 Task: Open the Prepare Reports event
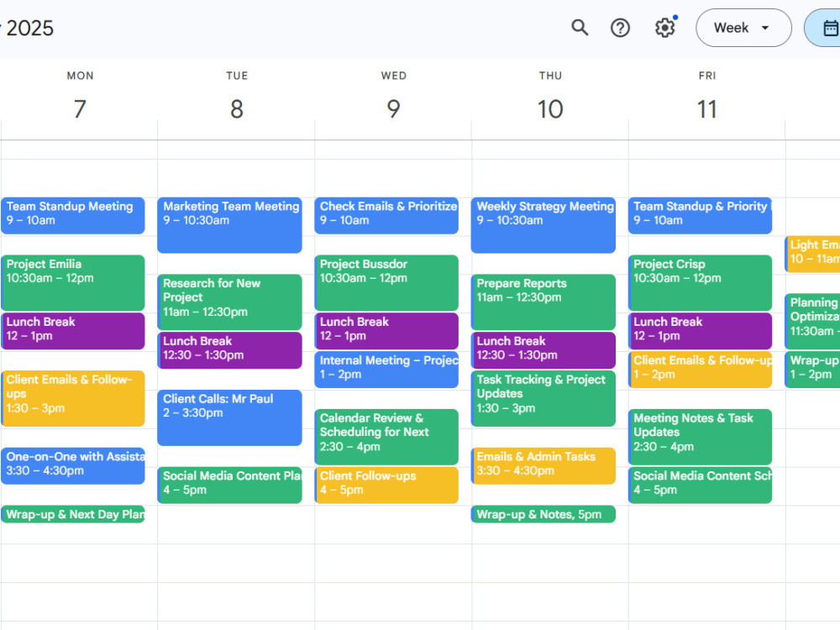[x=543, y=302]
